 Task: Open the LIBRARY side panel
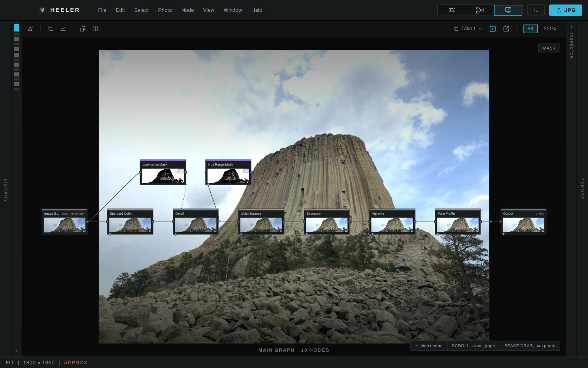pos(6,190)
